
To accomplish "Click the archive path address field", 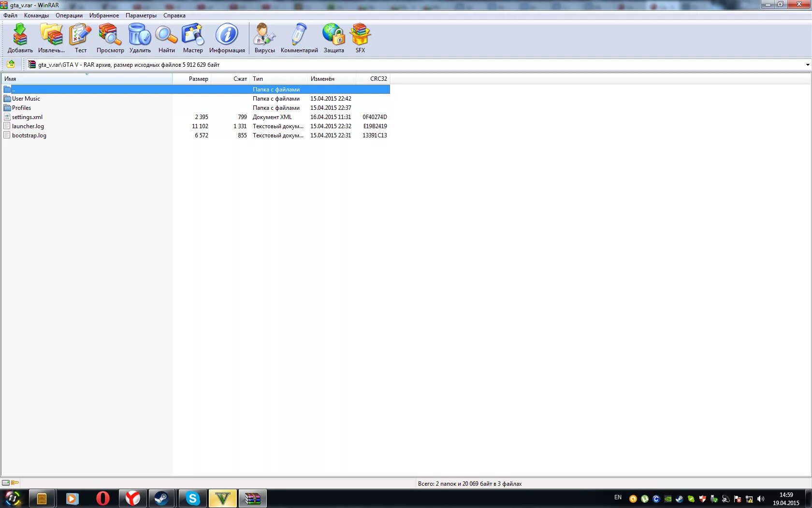I will tap(416, 65).
